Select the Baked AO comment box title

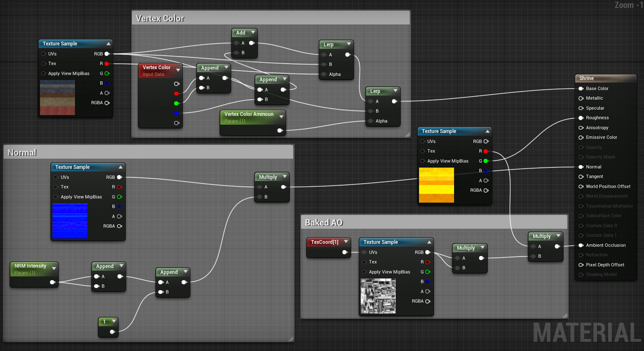pyautogui.click(x=324, y=223)
